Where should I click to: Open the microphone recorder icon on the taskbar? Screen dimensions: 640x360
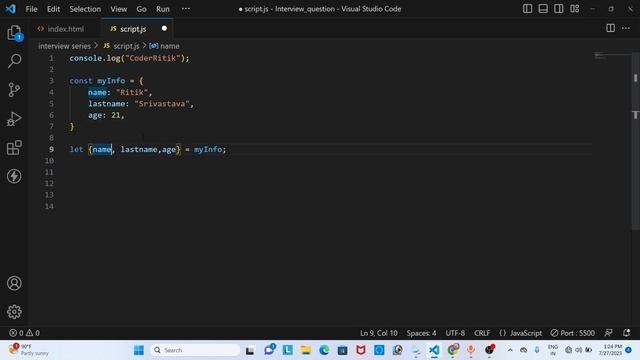[471, 350]
